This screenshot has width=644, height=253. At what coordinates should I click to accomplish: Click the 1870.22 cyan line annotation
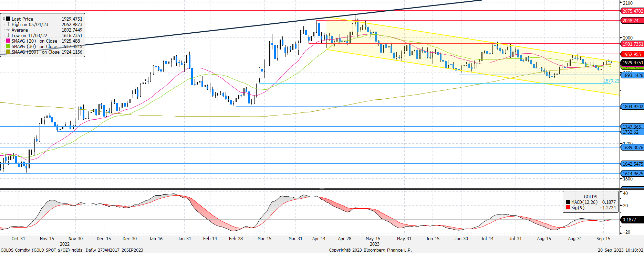[611, 81]
